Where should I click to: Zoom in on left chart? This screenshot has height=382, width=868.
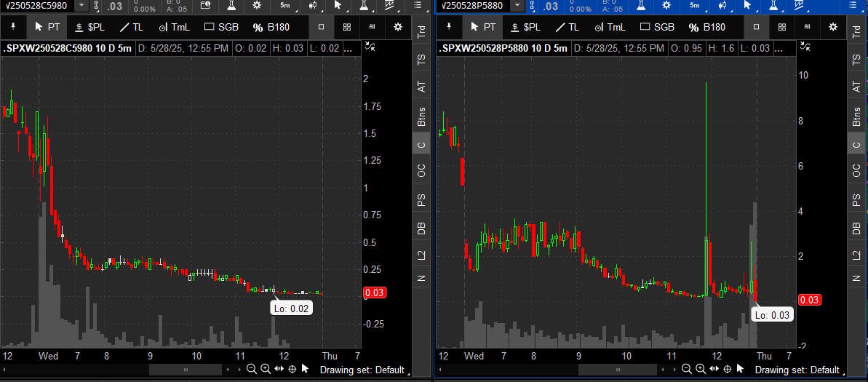click(x=266, y=370)
